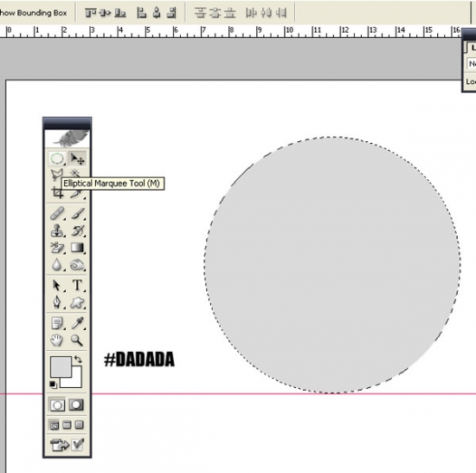
Task: Distribute horizontal centers in options bar
Action: [x=267, y=13]
